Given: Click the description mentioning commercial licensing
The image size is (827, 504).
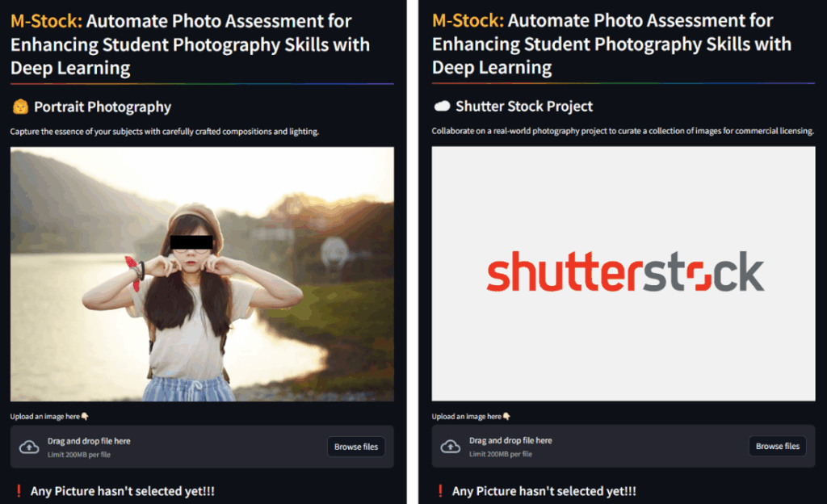Looking at the screenshot, I should point(623,131).
